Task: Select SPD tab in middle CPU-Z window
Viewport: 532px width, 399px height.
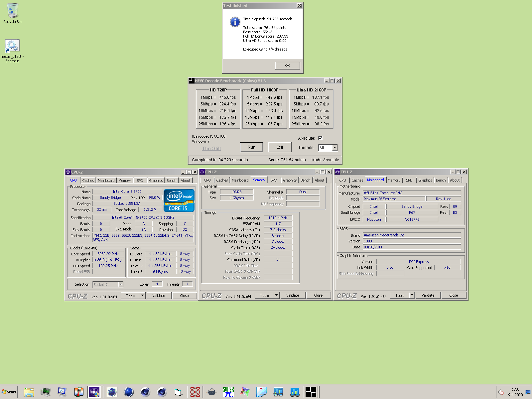Action: (274, 180)
